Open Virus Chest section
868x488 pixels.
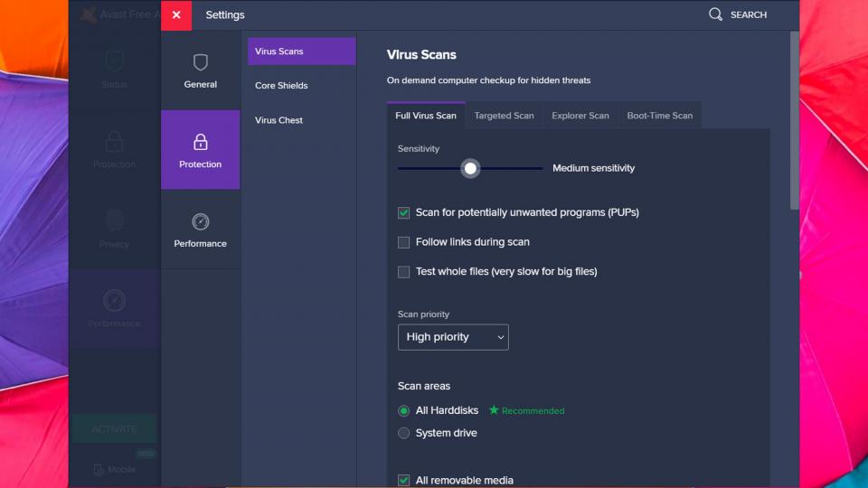[x=278, y=120]
